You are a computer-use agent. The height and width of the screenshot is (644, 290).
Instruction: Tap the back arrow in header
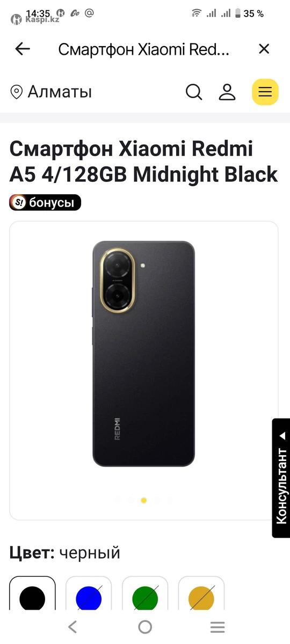23,49
